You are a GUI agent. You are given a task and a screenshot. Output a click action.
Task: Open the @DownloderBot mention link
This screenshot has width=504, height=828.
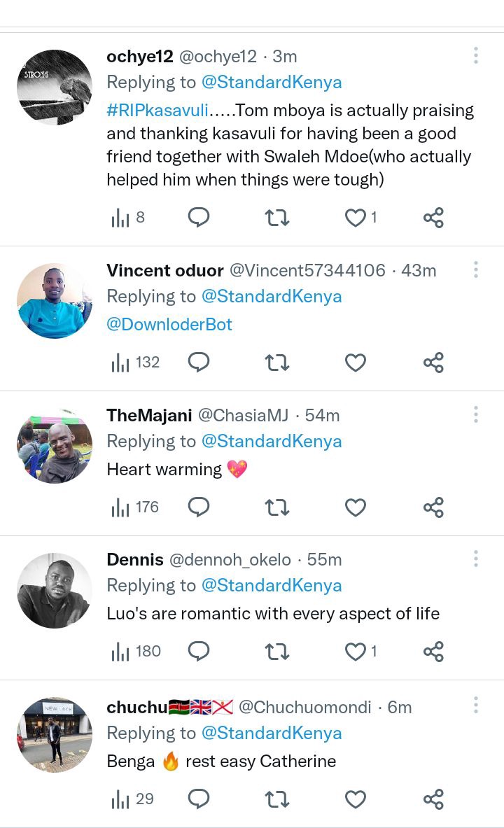tap(169, 325)
